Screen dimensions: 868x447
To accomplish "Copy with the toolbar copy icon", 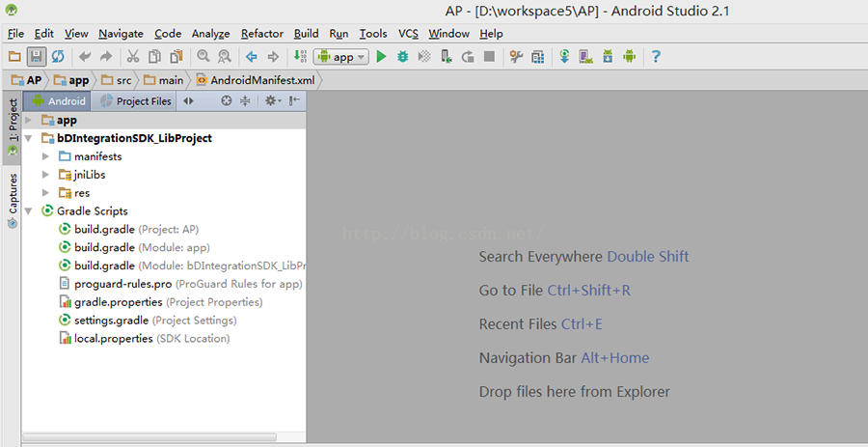I will (x=154, y=57).
